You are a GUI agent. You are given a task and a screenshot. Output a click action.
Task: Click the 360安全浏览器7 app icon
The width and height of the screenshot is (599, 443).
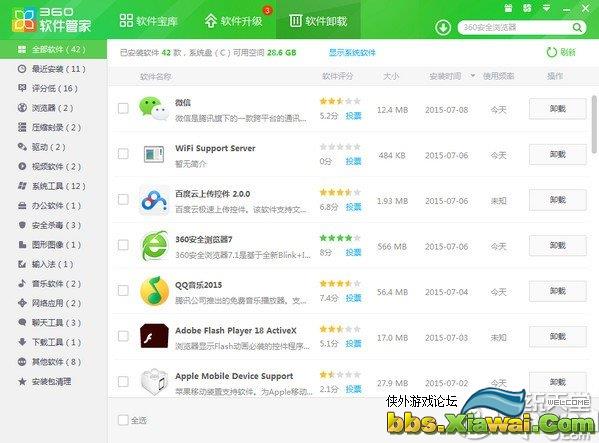154,245
